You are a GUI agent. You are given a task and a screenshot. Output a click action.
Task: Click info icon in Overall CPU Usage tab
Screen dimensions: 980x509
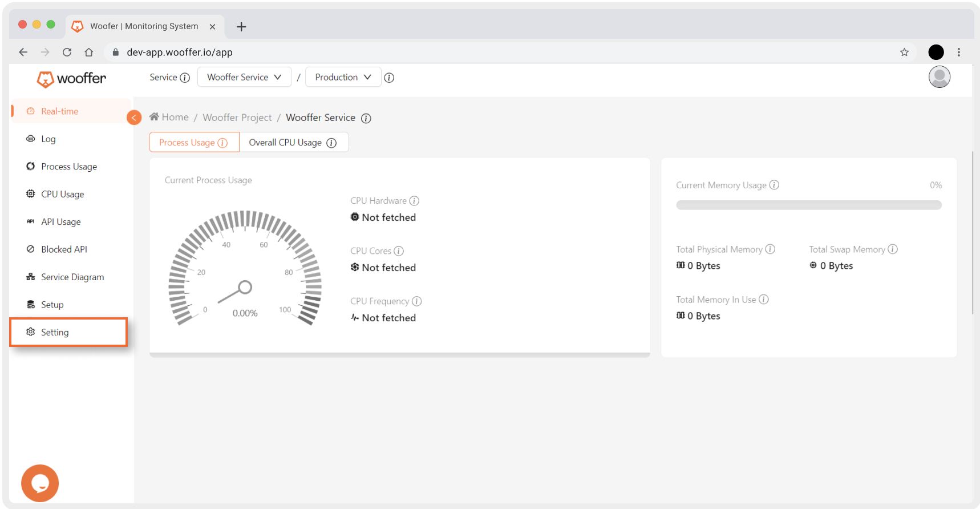click(x=331, y=143)
